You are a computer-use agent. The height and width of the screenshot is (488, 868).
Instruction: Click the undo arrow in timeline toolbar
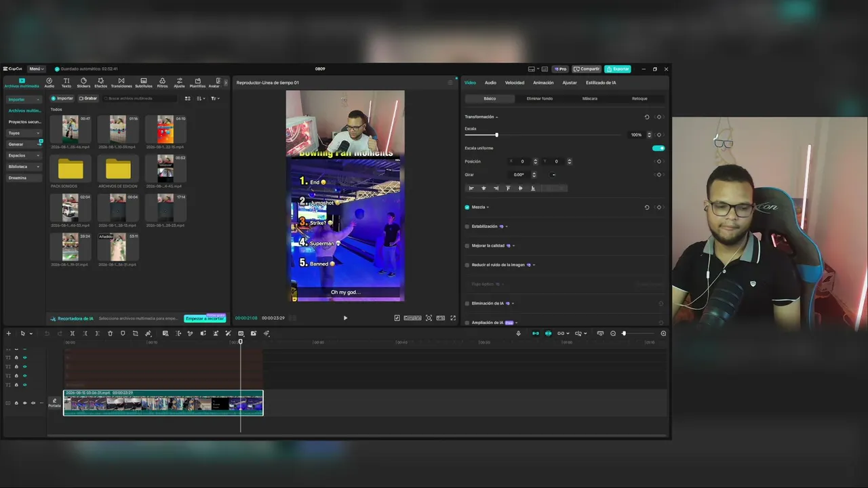pos(47,333)
